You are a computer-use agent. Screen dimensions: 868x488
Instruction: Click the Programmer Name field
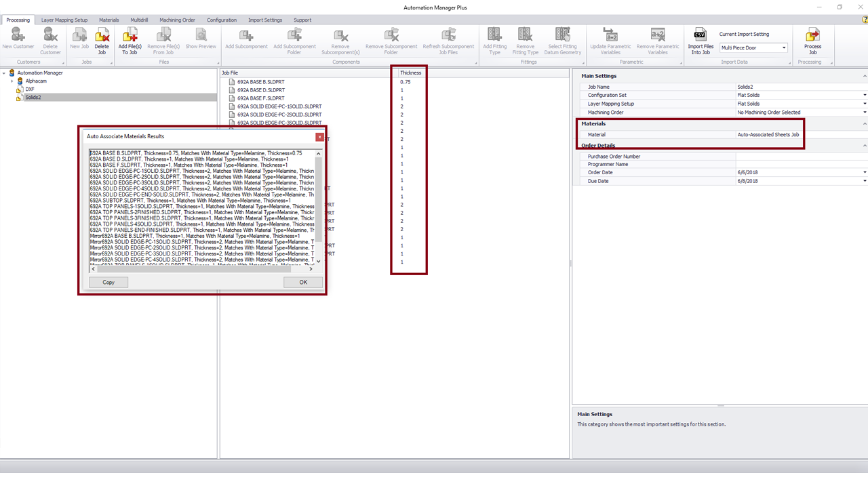point(801,165)
